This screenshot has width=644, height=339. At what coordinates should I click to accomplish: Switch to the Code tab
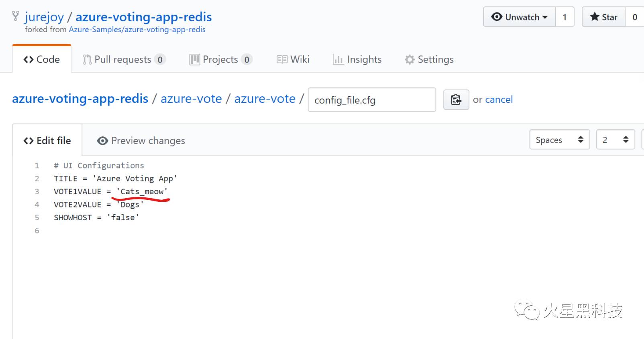[42, 59]
